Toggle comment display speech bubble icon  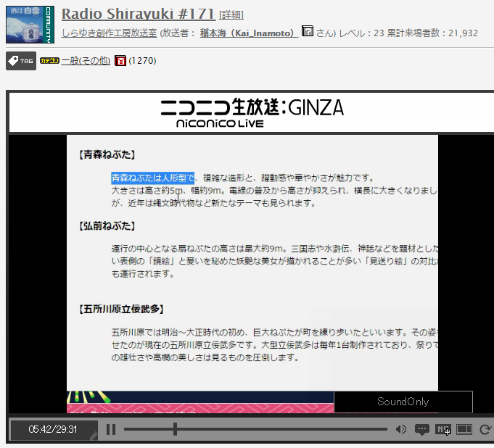click(x=422, y=429)
